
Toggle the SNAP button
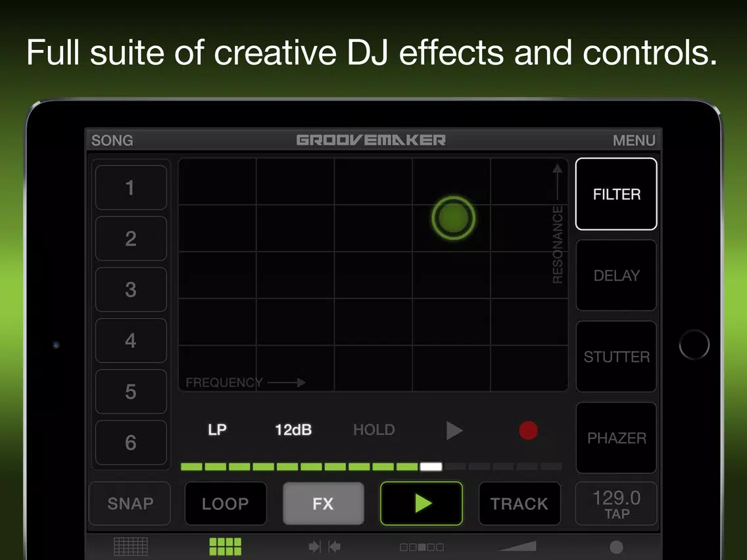130,504
